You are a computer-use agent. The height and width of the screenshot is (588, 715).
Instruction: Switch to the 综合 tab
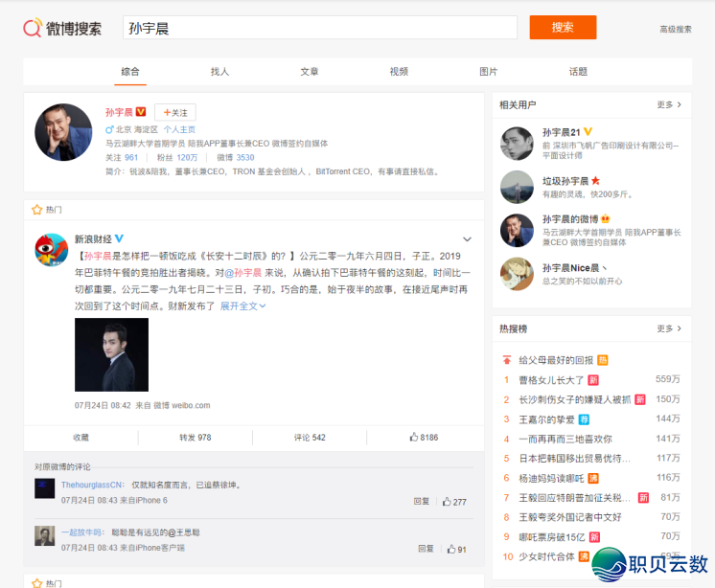point(130,72)
